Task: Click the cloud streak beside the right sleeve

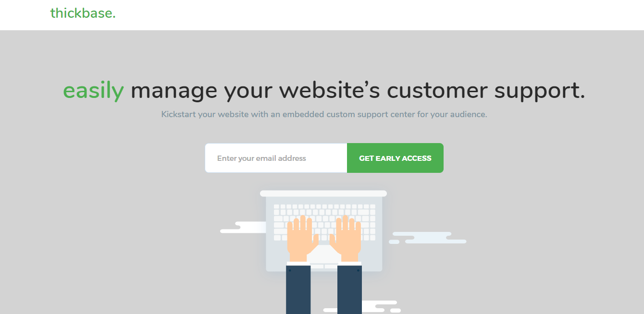Action: point(380,307)
